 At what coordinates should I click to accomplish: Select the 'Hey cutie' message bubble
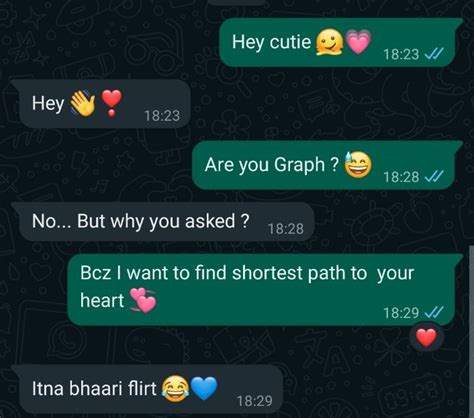click(340, 43)
